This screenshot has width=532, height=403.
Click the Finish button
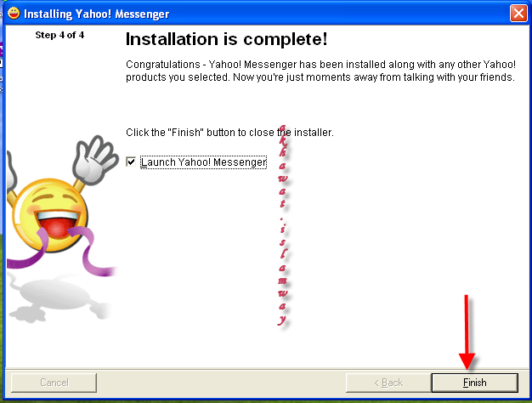pos(475,383)
